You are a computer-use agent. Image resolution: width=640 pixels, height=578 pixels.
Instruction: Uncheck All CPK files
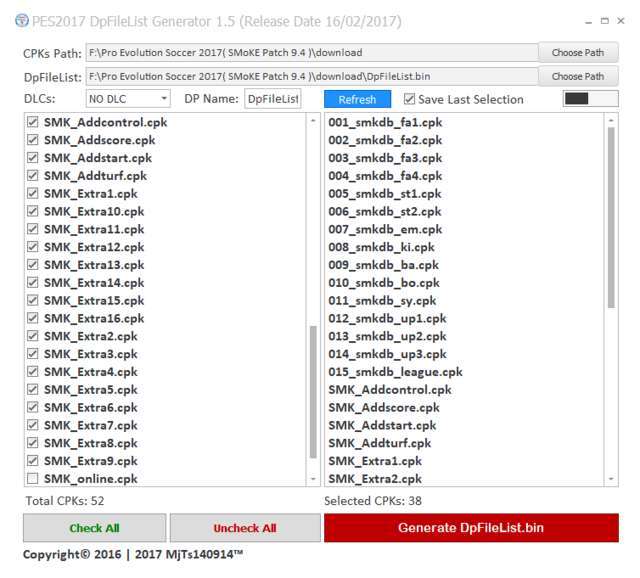pos(245,528)
